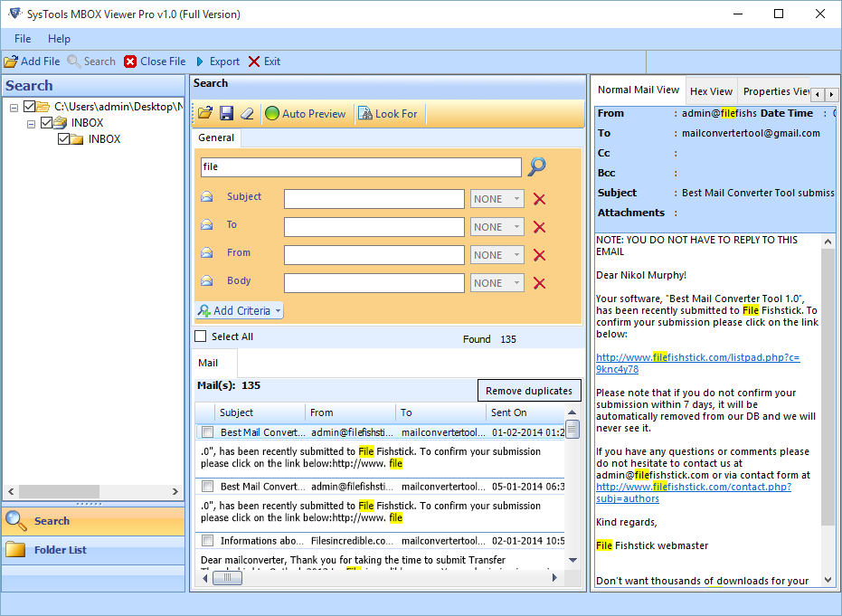This screenshot has height=616, width=842.
Task: Remove the Subject criteria red X
Action: [x=539, y=199]
